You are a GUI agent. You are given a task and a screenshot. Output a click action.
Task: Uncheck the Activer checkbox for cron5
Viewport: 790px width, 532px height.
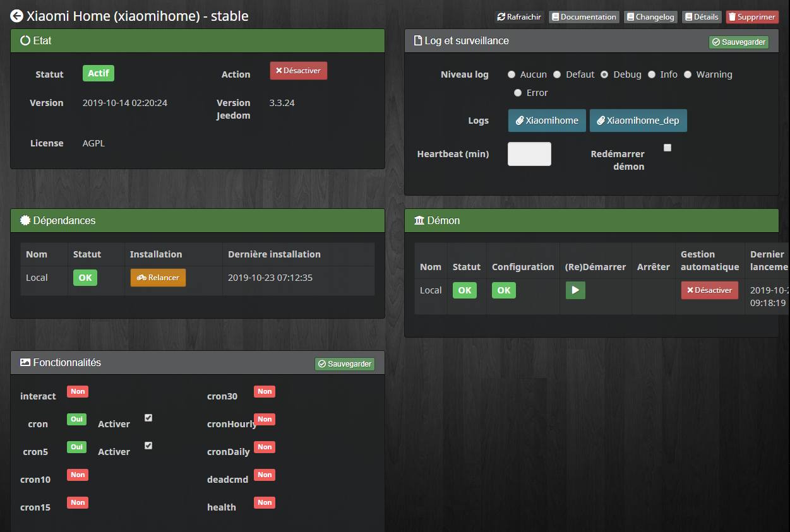tap(148, 446)
